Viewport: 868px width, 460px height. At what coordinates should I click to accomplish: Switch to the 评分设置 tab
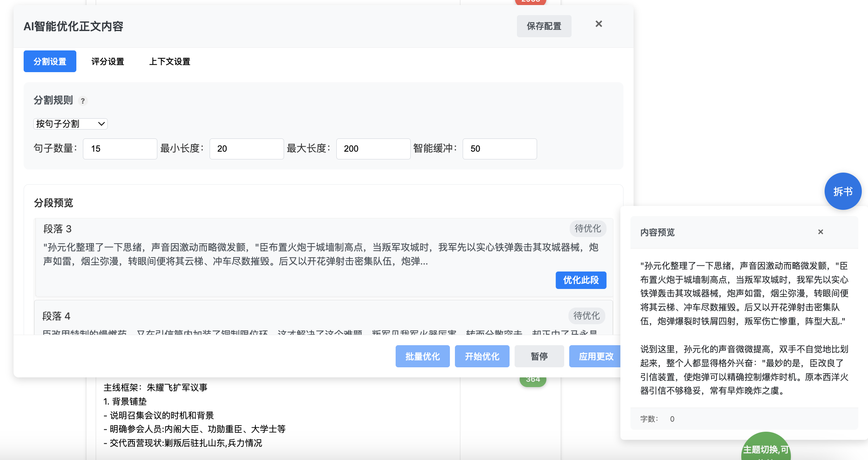pyautogui.click(x=107, y=61)
